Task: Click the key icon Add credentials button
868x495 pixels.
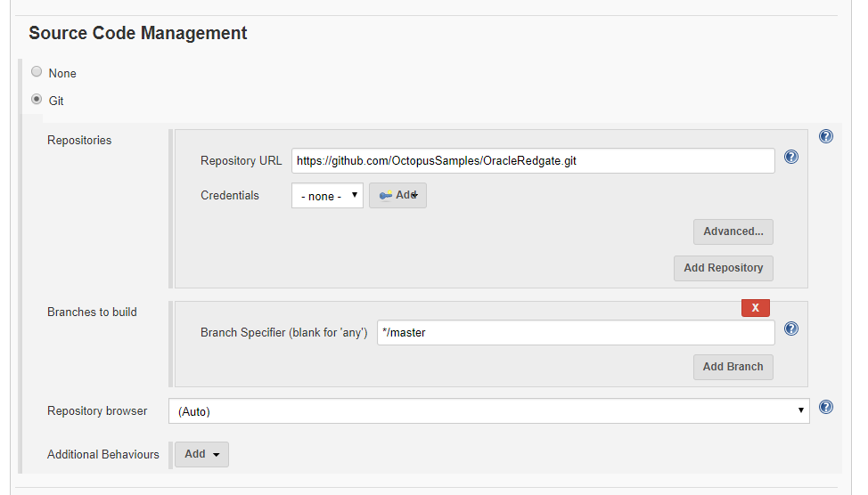Action: tap(397, 195)
